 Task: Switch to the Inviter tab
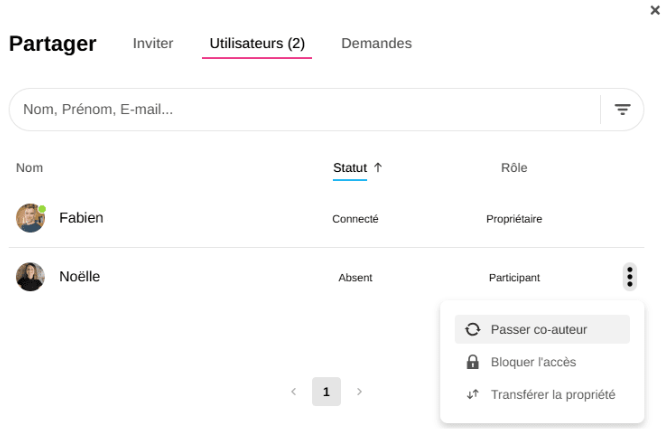[153, 43]
